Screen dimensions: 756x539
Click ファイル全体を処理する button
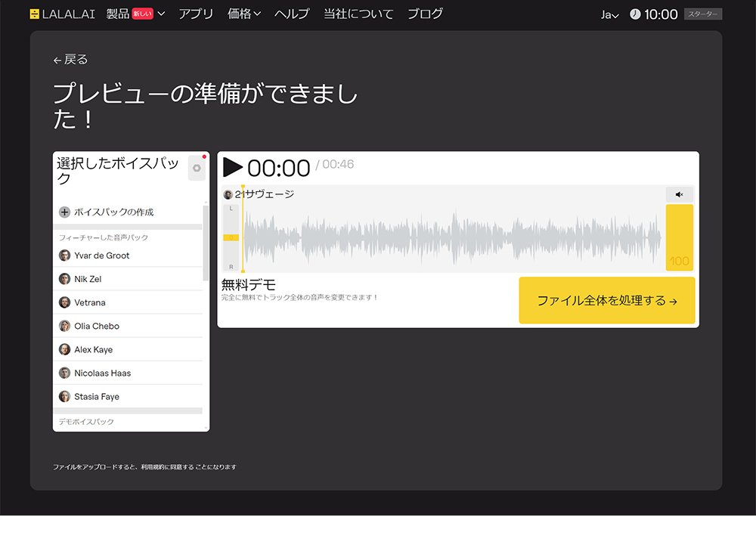point(606,300)
